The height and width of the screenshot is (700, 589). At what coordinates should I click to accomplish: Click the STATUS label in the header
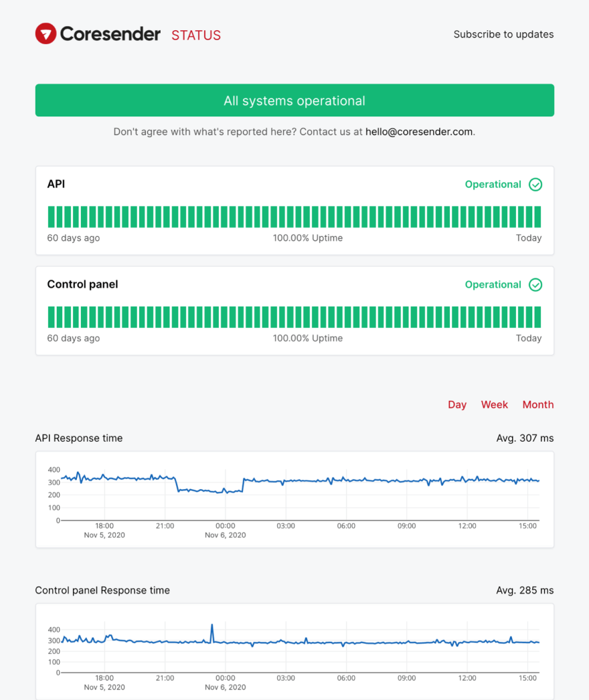(x=195, y=35)
